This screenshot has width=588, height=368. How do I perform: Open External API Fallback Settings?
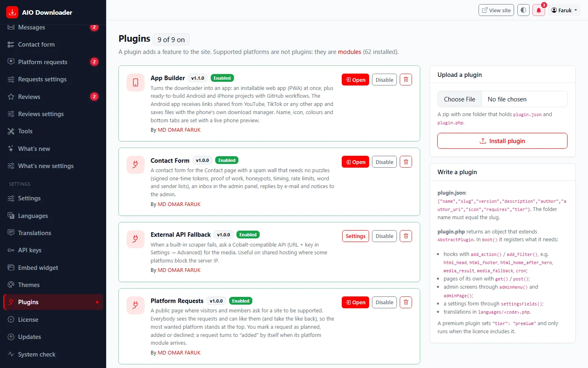(x=355, y=236)
